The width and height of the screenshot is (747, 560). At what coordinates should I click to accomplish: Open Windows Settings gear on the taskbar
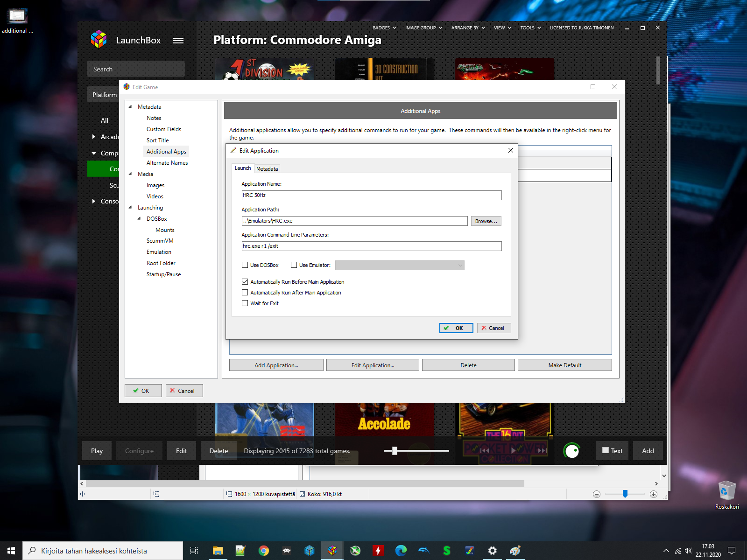click(x=493, y=551)
